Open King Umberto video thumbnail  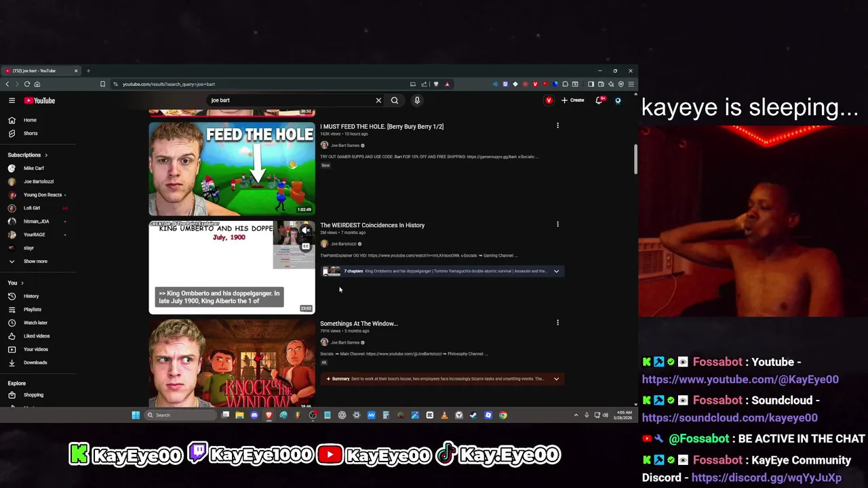[232, 268]
